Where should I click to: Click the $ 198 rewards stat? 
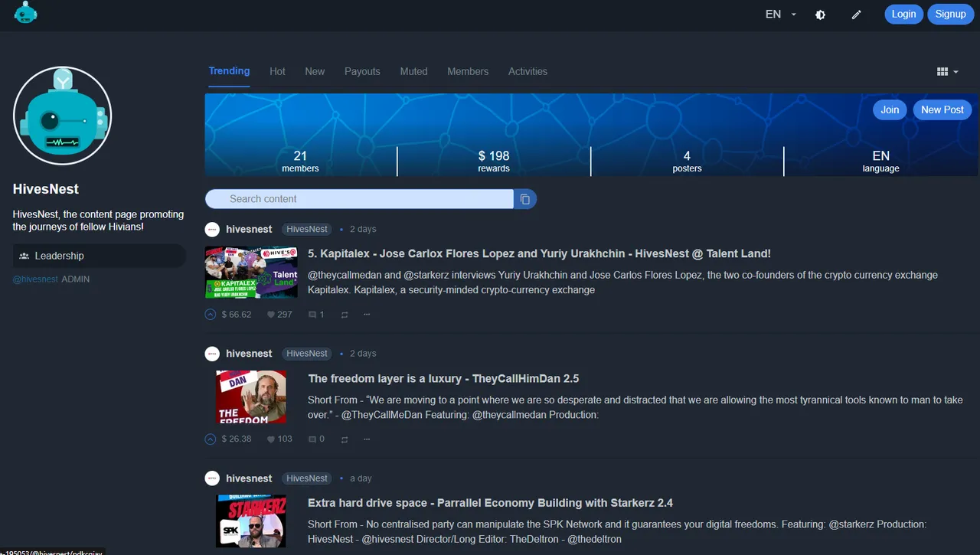pyautogui.click(x=494, y=161)
